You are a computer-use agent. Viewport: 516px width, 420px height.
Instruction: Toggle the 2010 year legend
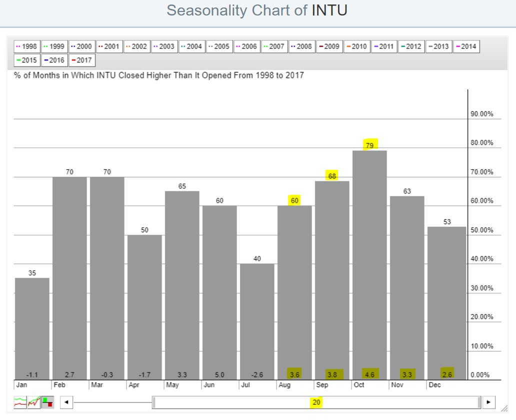(356, 46)
